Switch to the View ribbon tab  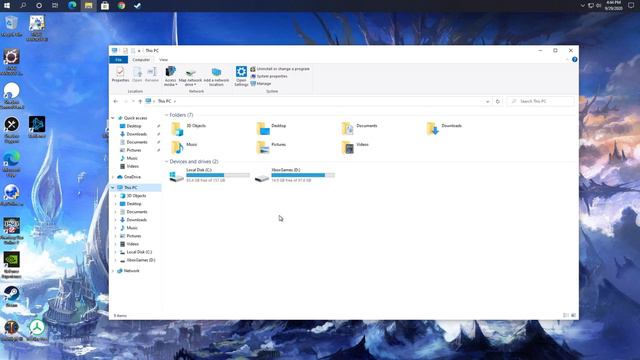pos(163,60)
